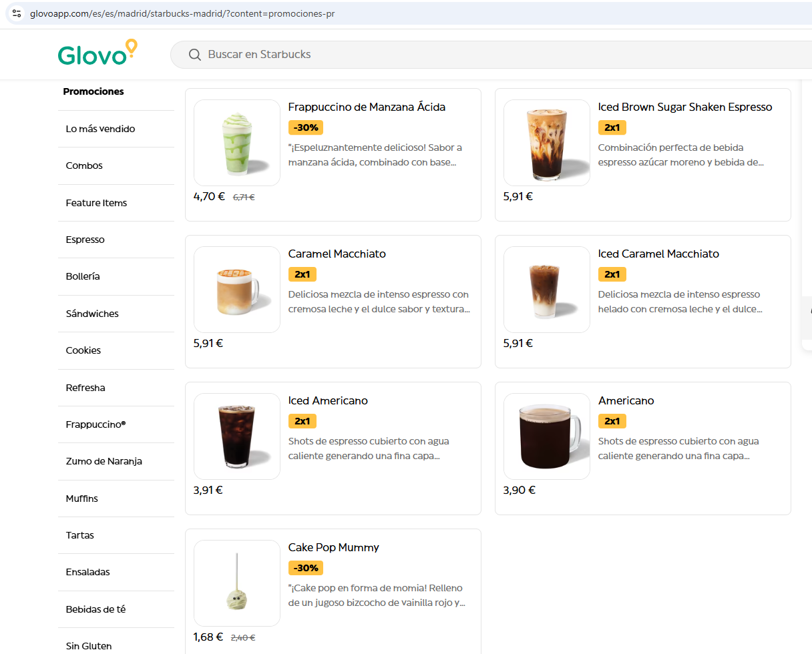
Task: Open Sin Gluten category
Action: click(89, 646)
